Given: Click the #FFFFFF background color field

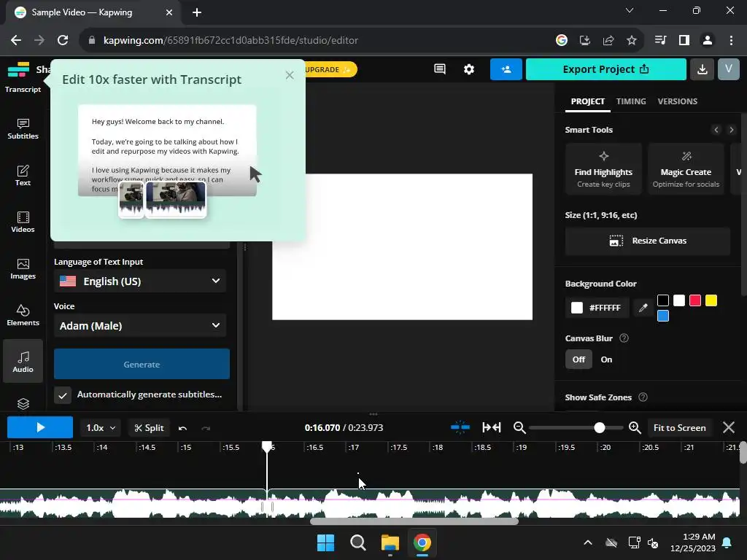Looking at the screenshot, I should click(597, 308).
